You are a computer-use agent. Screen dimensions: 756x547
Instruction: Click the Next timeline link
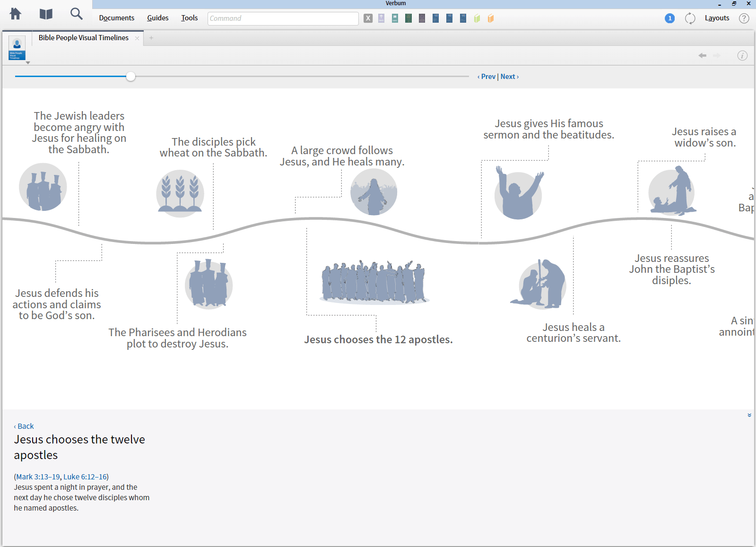click(x=509, y=77)
